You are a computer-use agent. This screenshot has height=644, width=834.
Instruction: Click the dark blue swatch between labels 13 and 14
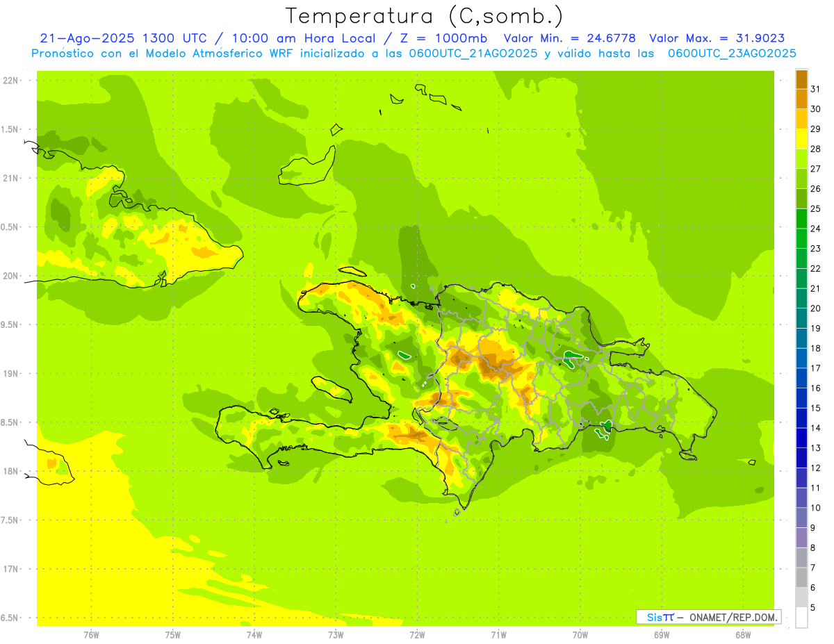(x=801, y=438)
